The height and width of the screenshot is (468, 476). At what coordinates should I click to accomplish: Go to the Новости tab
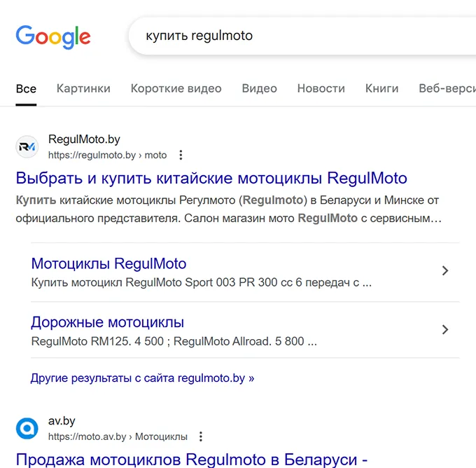[x=321, y=88]
